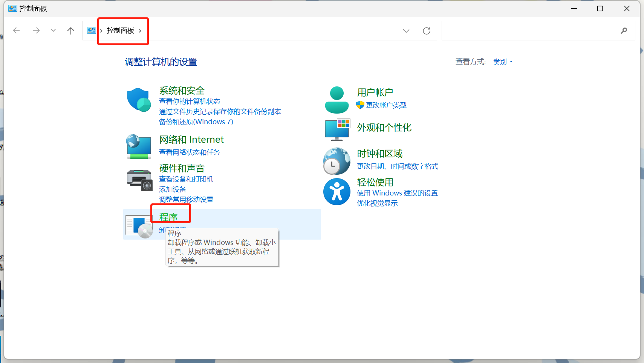Click the Appearance and Personalization monitor icon
Viewport: 644px width, 363px height.
tap(337, 129)
